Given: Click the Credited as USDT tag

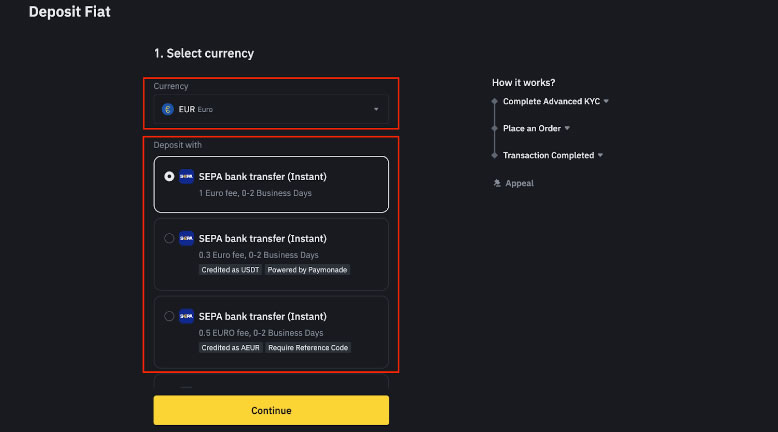Looking at the screenshot, I should click(x=229, y=270).
